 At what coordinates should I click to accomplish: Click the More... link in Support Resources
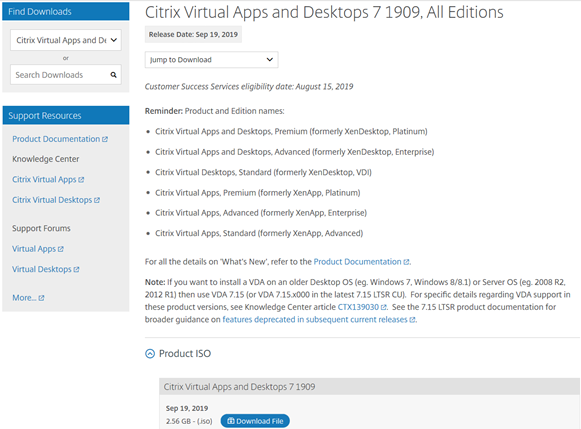(x=28, y=298)
